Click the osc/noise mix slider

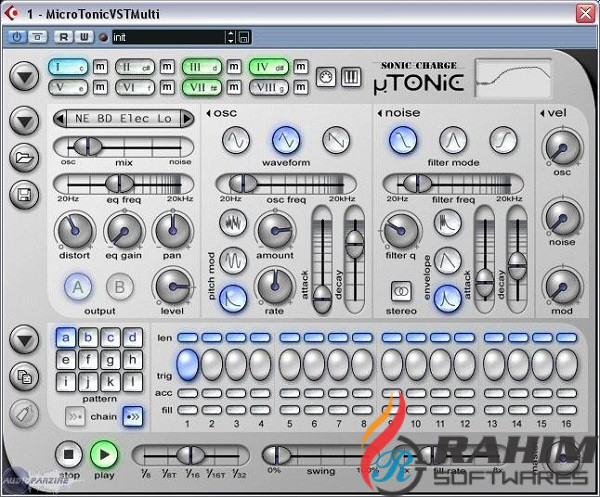[124, 147]
